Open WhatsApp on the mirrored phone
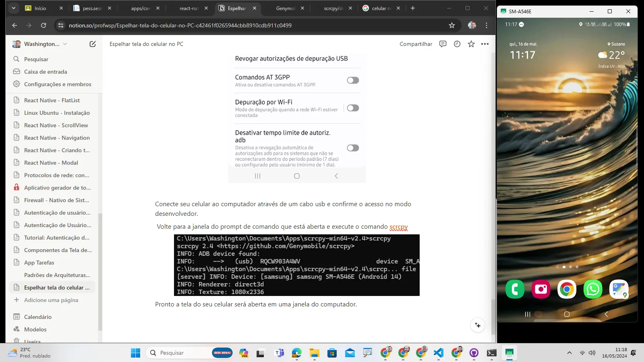This screenshot has height=362, width=644. pyautogui.click(x=593, y=289)
